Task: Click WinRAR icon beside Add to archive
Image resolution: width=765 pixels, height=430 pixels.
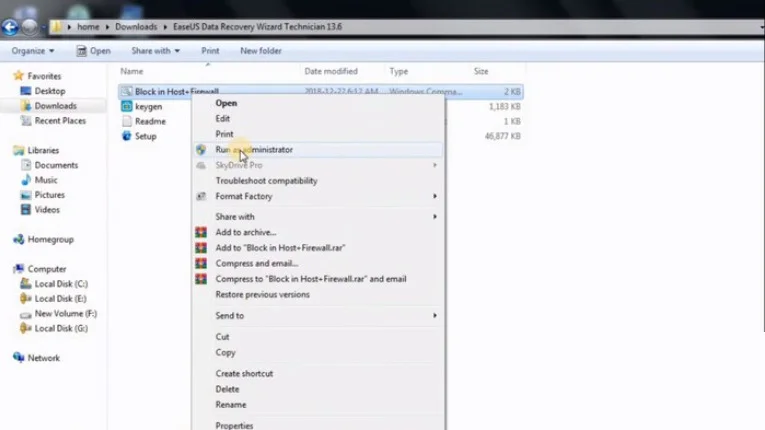Action: (201, 232)
